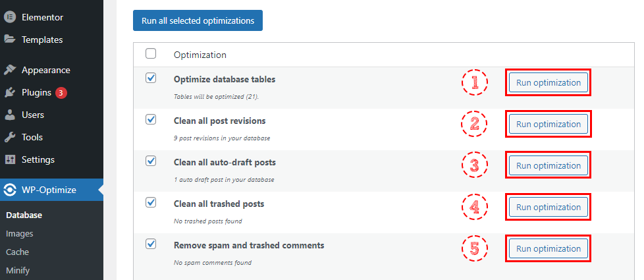Uncheck Clean all trashed posts checkbox
The width and height of the screenshot is (644, 280).
pyautogui.click(x=151, y=202)
